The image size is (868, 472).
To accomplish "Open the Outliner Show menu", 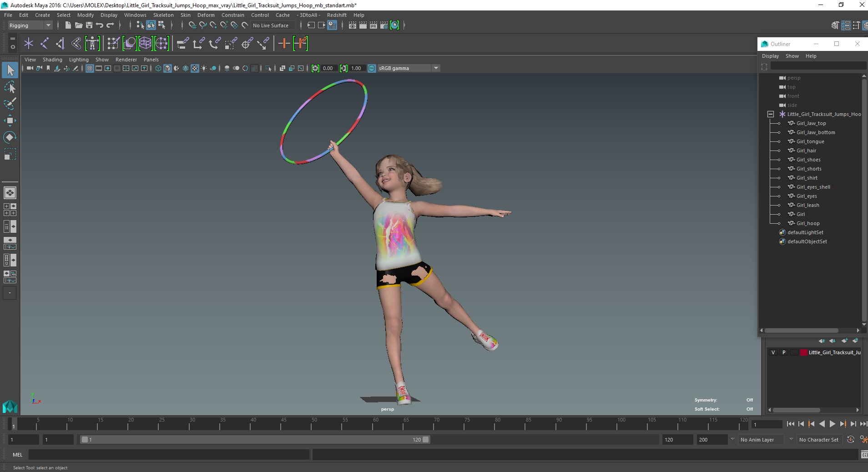I will (792, 56).
